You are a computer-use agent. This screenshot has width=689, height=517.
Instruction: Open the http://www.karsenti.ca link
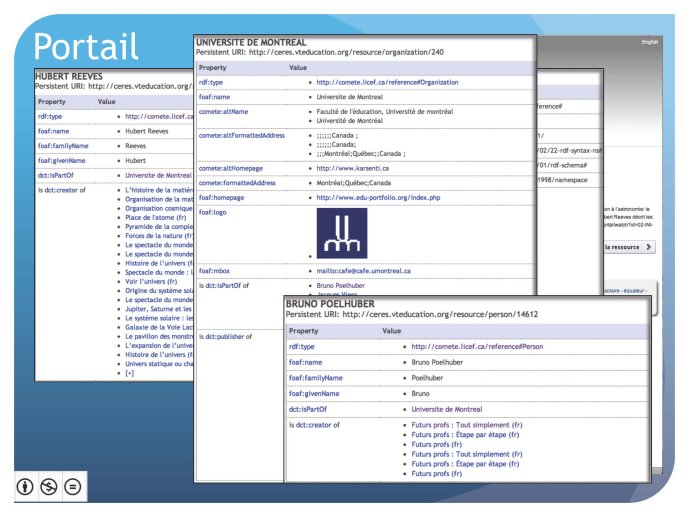[352, 168]
